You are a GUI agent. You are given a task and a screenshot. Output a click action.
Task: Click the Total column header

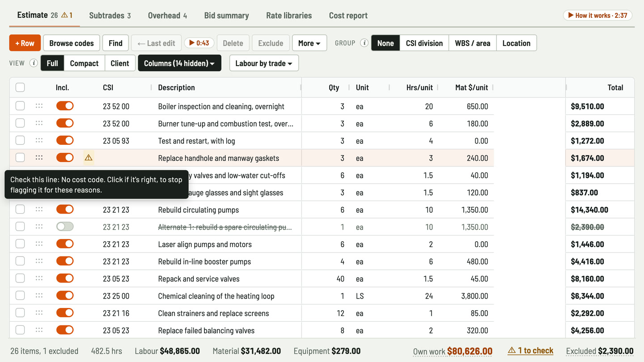(615, 87)
